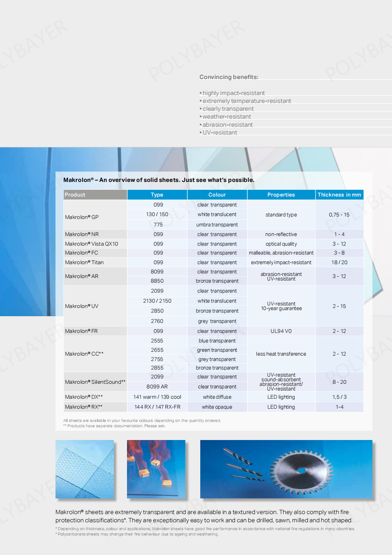Select the "umbra transparent" colour cell

click(217, 225)
